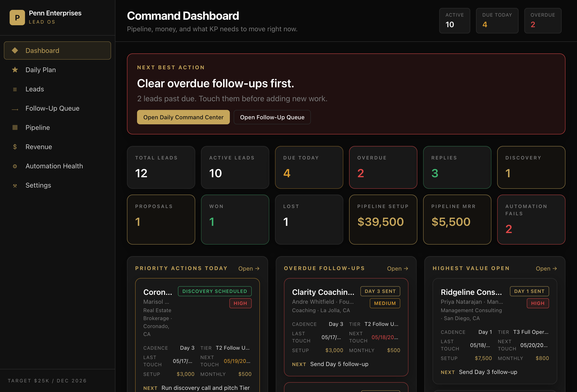Open Highest Value Open link
The height and width of the screenshot is (392, 577).
[546, 269]
